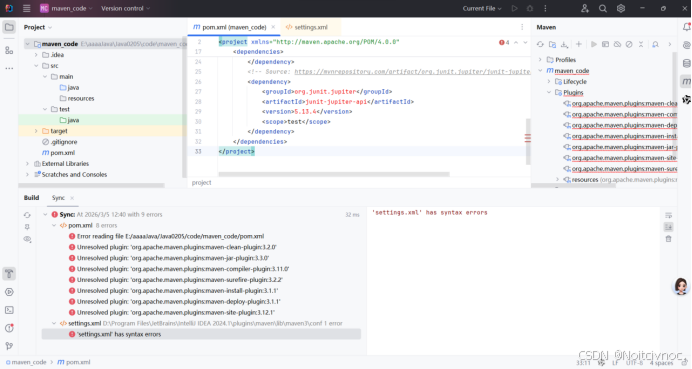This screenshot has width=692, height=369.
Task: Select 'settings.xml has syntax errors' row
Action: click(201, 335)
